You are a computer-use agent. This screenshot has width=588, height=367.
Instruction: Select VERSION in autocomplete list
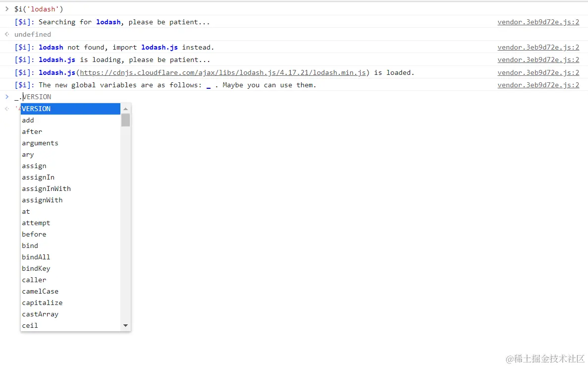[x=70, y=109]
